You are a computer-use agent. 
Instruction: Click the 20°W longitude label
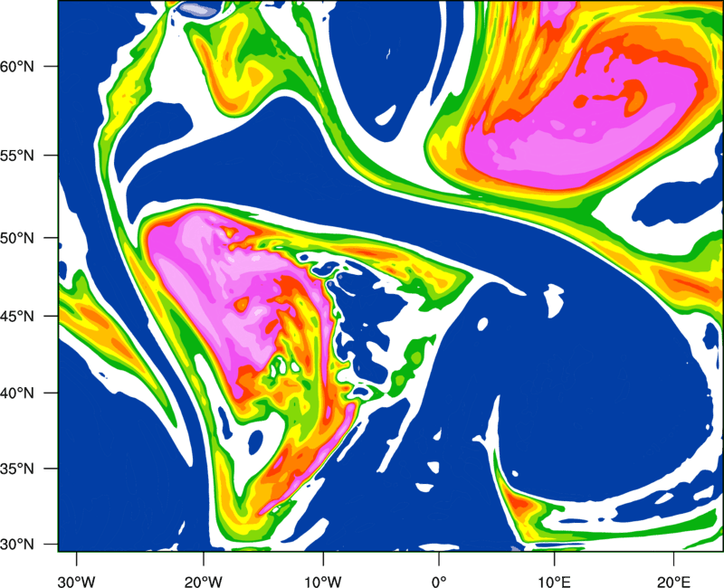[203, 582]
